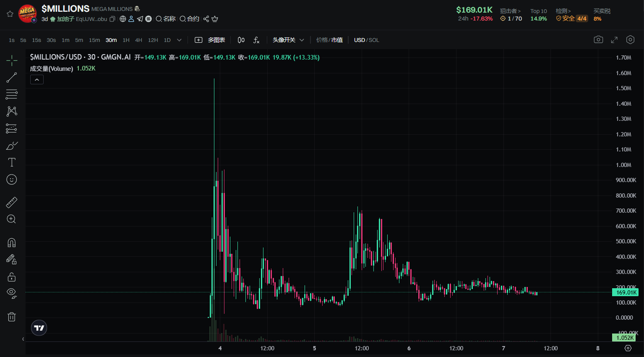Image resolution: width=644 pixels, height=357 pixels.
Task: Expand the timeframe dropdown chevron
Action: [x=179, y=40]
